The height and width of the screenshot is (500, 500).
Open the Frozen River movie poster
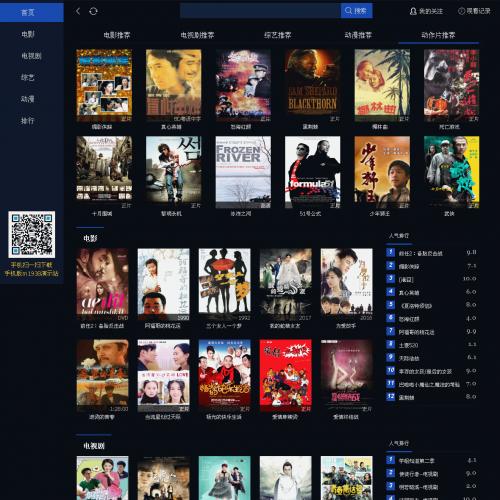(243, 172)
